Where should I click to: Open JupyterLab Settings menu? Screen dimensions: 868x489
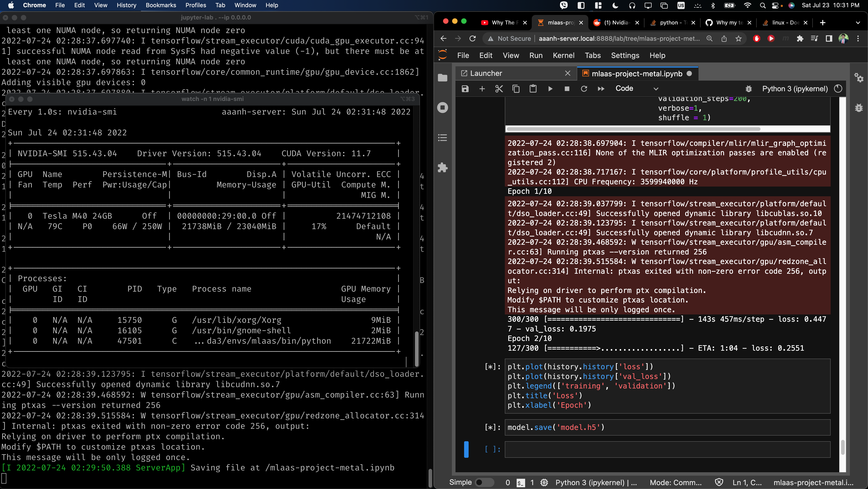tap(625, 56)
